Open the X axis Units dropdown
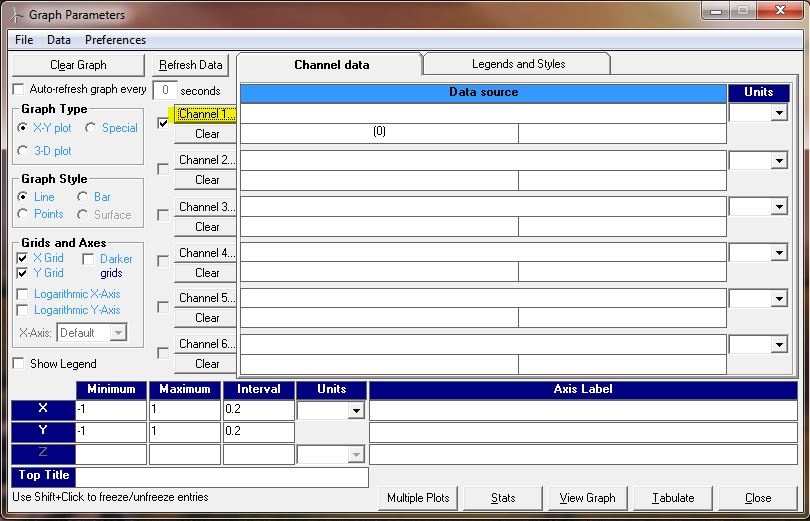Screen dimensions: 810x521 click(355, 411)
